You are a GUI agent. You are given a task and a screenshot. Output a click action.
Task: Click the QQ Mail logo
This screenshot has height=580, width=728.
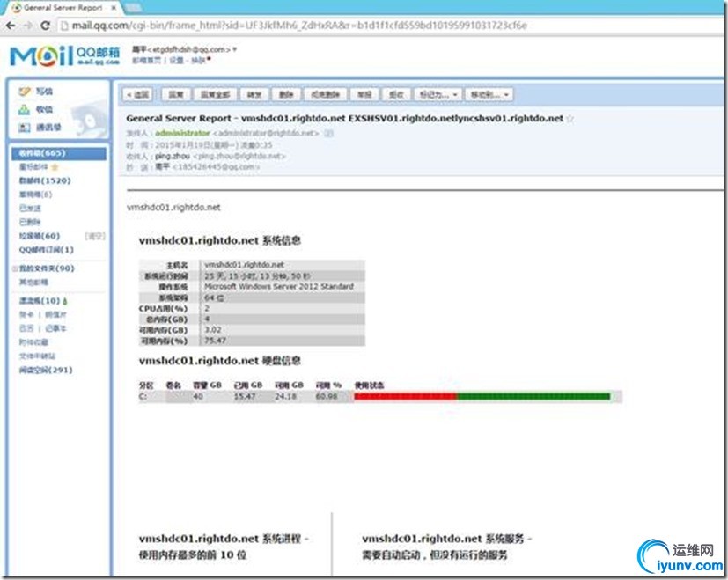tap(64, 55)
